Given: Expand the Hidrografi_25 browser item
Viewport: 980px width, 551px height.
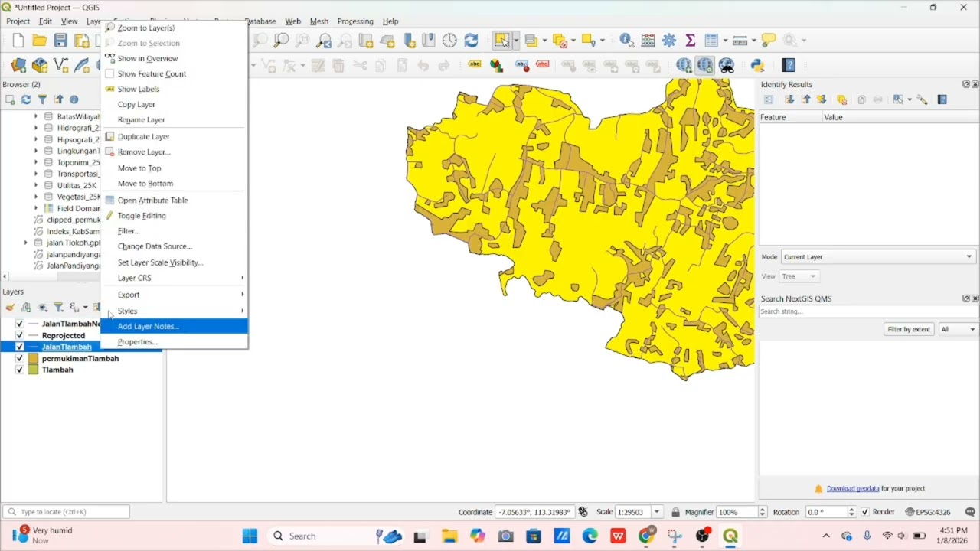Looking at the screenshot, I should tap(36, 128).
